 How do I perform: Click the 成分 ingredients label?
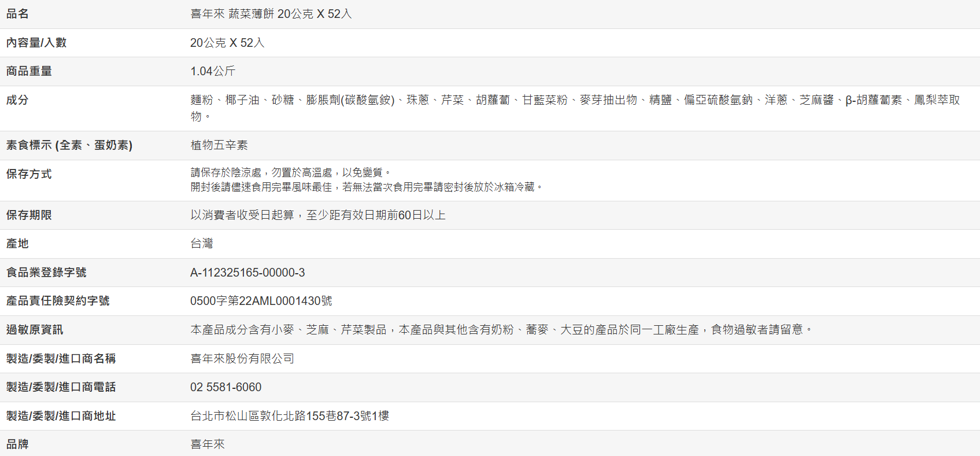[17, 100]
